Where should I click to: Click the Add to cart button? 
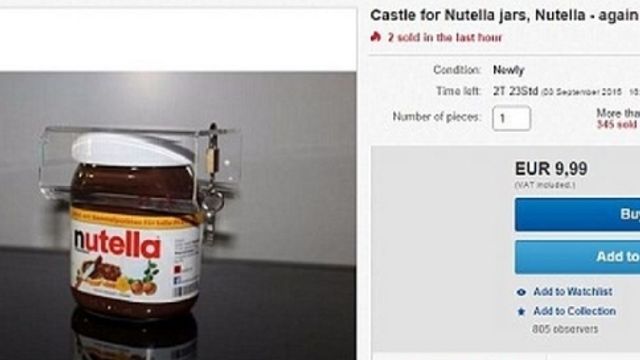point(577,257)
